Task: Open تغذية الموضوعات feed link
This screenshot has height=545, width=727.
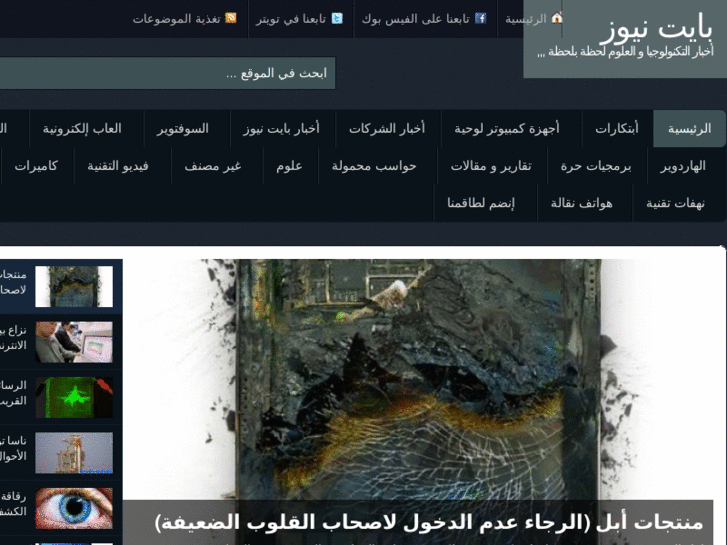Action: pyautogui.click(x=176, y=19)
